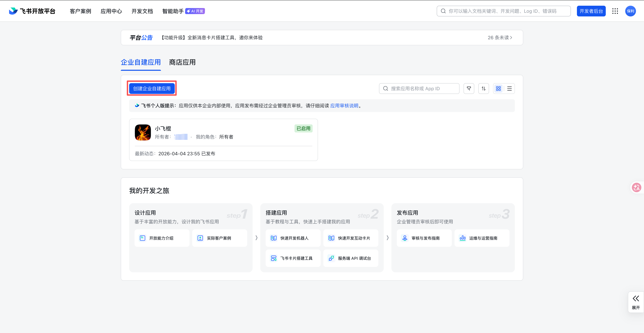Click the chevron between step 1 and 2
The height and width of the screenshot is (333, 644).
pos(256,238)
